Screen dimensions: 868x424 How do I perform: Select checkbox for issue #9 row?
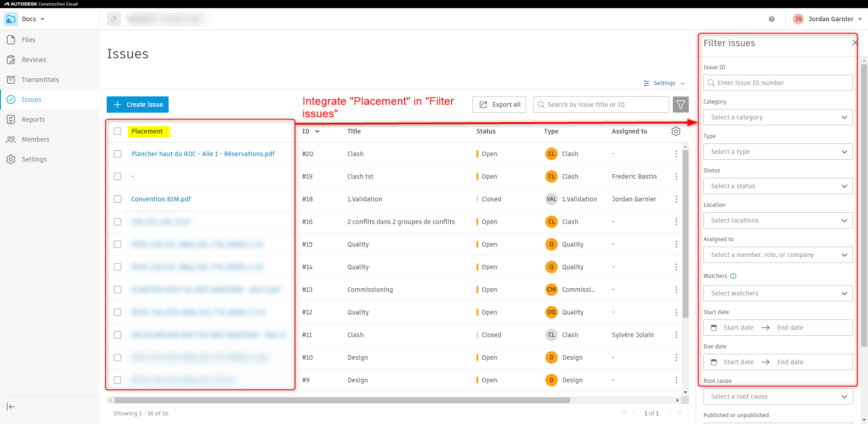click(118, 380)
